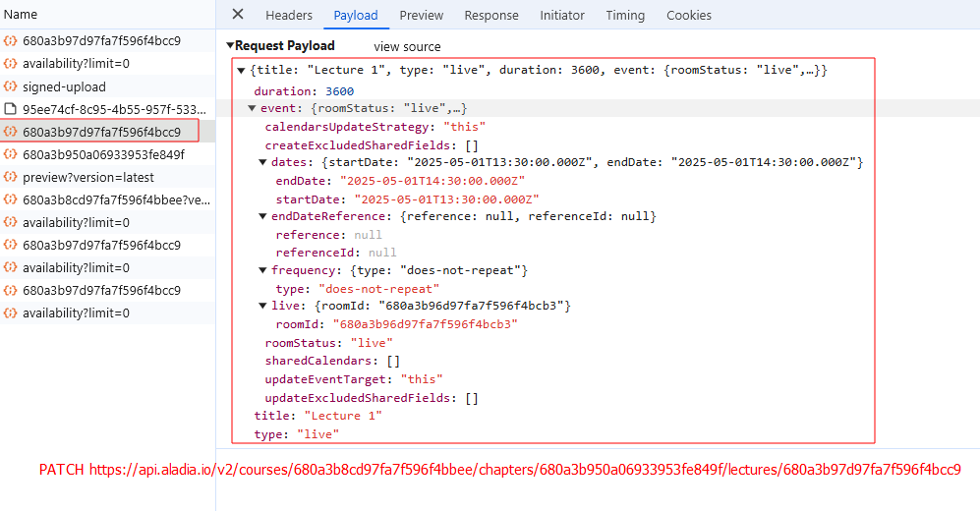
Task: Click the createExcludedSharedFields: [] line
Action: pos(372,145)
